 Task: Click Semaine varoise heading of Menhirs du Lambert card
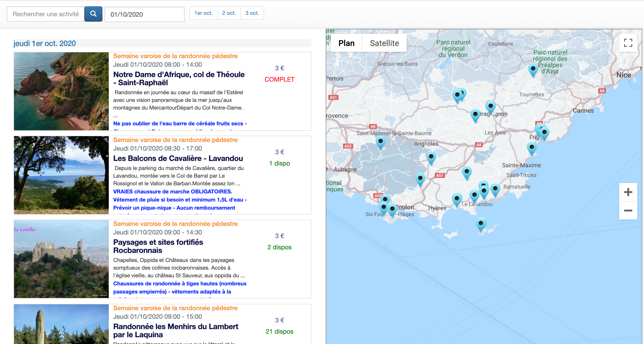(x=175, y=308)
